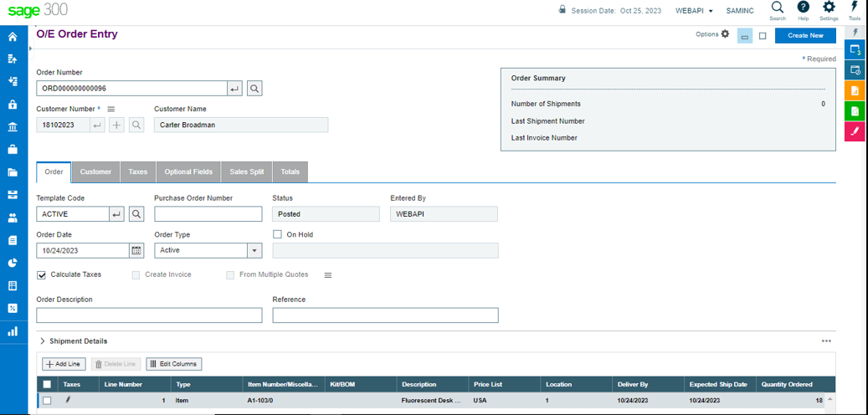
Task: Uncheck the Calculate Taxes checkbox
Action: click(x=42, y=274)
